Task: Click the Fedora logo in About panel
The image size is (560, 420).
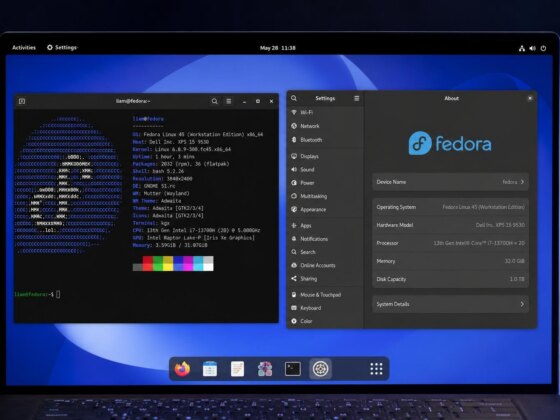Action: point(450,143)
